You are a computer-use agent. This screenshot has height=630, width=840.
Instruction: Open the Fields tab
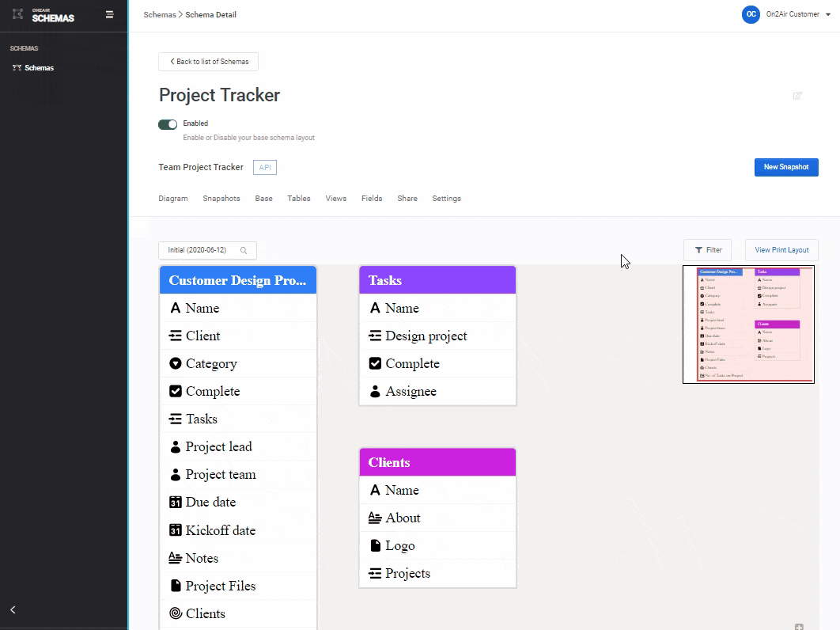(x=372, y=199)
